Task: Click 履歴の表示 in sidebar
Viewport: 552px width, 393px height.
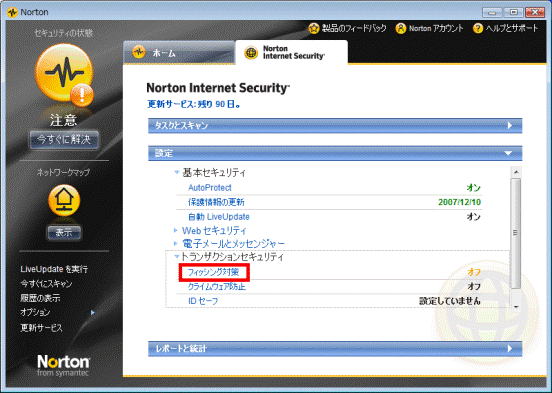Action: coord(40,299)
